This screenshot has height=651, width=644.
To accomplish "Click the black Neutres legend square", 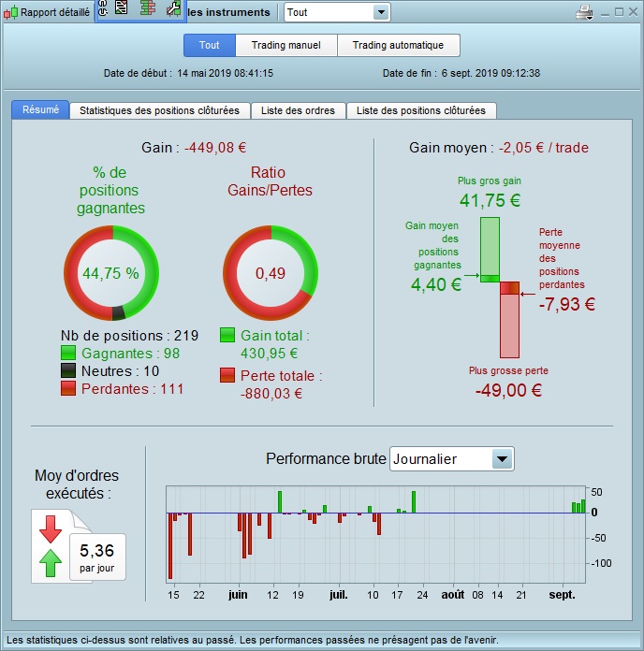I will [x=68, y=370].
